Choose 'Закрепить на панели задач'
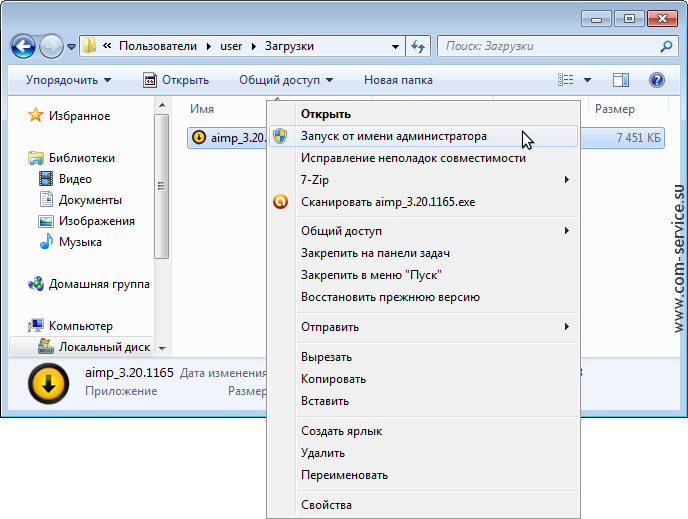This screenshot has width=688, height=519. point(424,253)
